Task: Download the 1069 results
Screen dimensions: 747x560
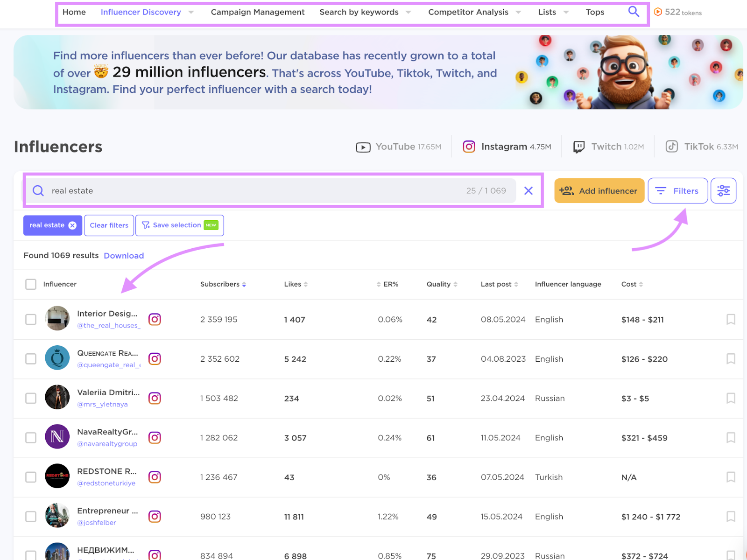Action: (x=124, y=256)
